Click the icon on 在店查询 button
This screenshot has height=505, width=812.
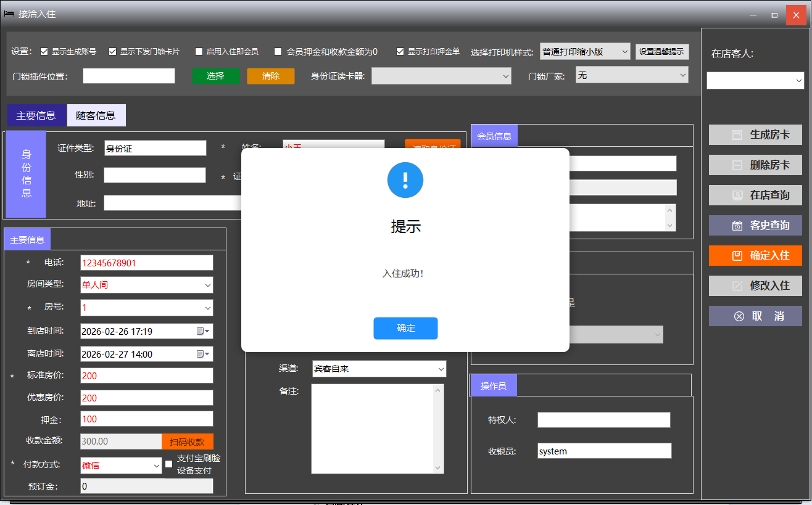(x=737, y=195)
